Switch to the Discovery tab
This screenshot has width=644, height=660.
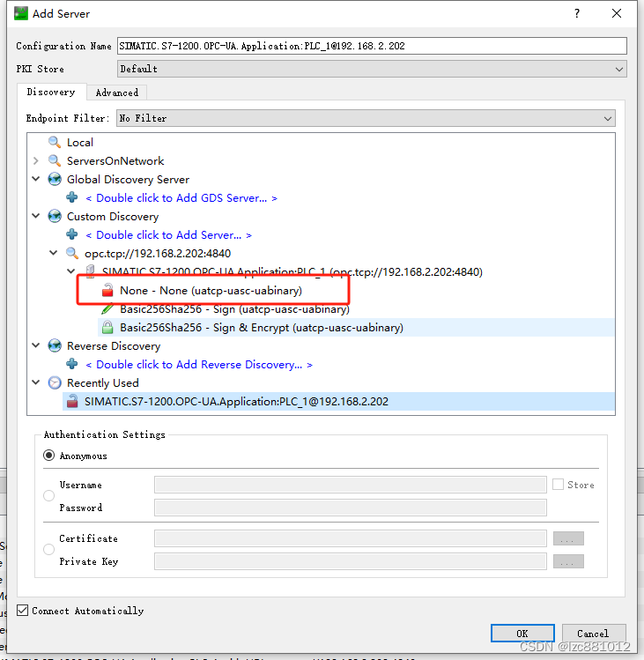pyautogui.click(x=51, y=92)
